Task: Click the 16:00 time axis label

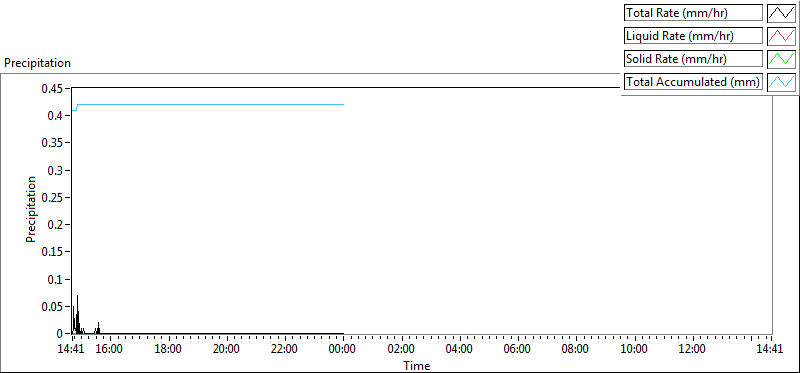Action: [x=110, y=350]
